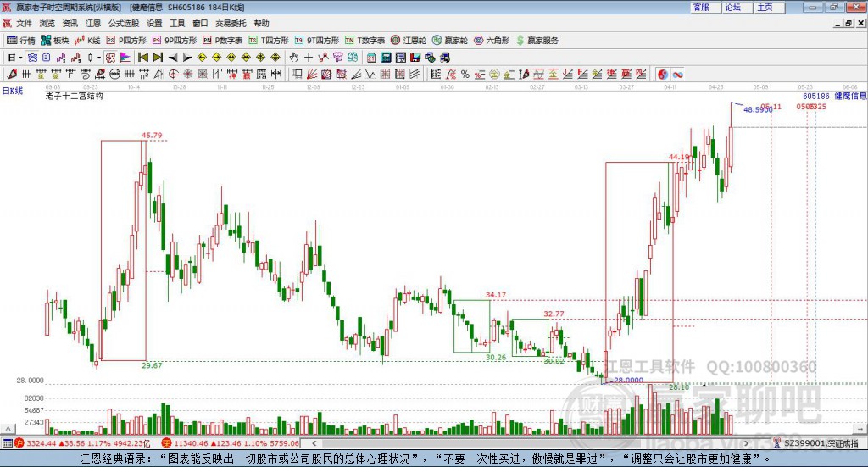Click the red-blue yin-yang icon
The height and width of the screenshot is (467, 868).
[663, 74]
